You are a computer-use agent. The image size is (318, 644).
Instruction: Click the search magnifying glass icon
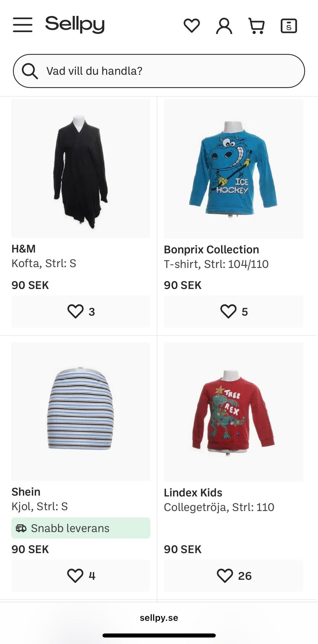pos(30,71)
